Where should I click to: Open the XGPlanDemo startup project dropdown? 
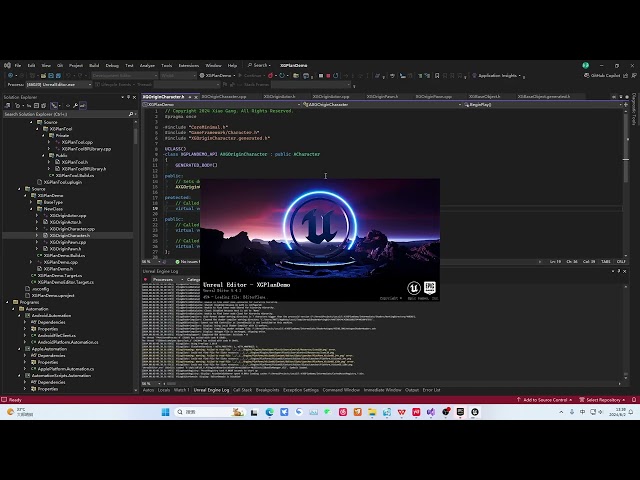217,76
